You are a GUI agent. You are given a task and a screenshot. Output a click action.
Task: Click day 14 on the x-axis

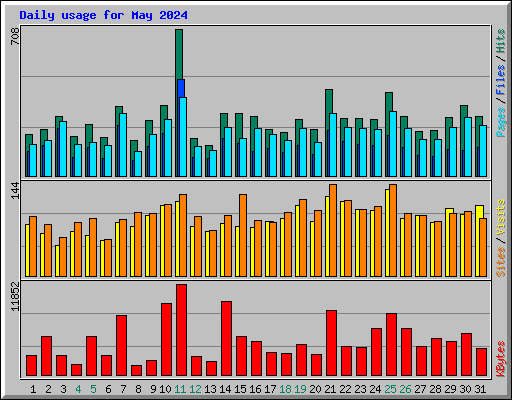click(x=225, y=389)
